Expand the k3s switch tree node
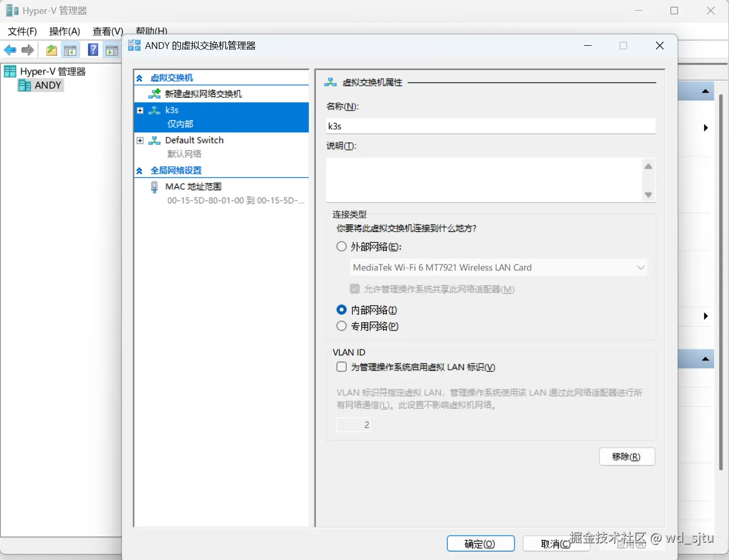Screen dimensions: 729x560 pyautogui.click(x=140, y=111)
